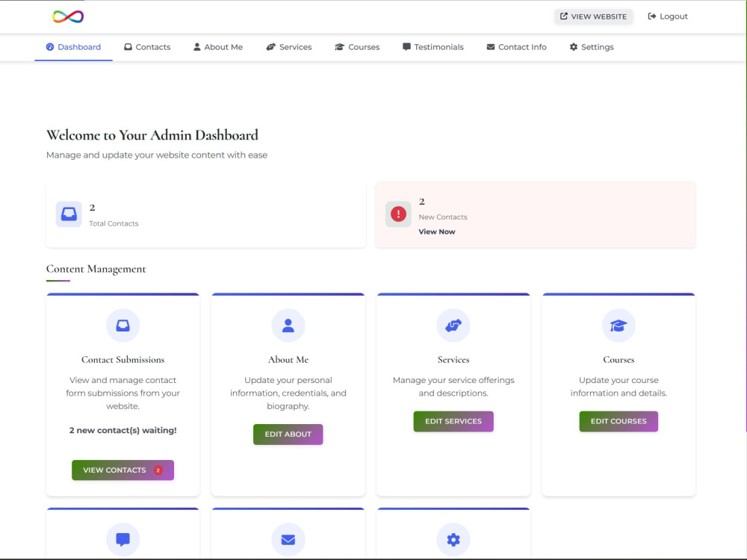Click the About Me card title
This screenshot has width=747, height=560.
(288, 360)
